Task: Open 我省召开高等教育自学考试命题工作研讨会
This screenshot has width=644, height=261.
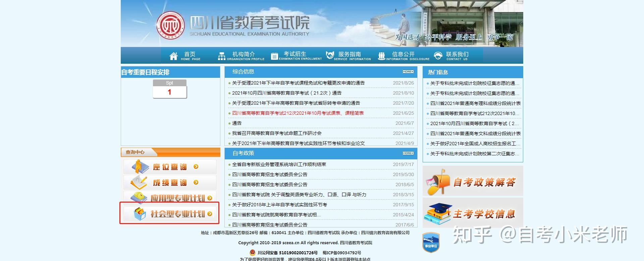Action: point(277,133)
